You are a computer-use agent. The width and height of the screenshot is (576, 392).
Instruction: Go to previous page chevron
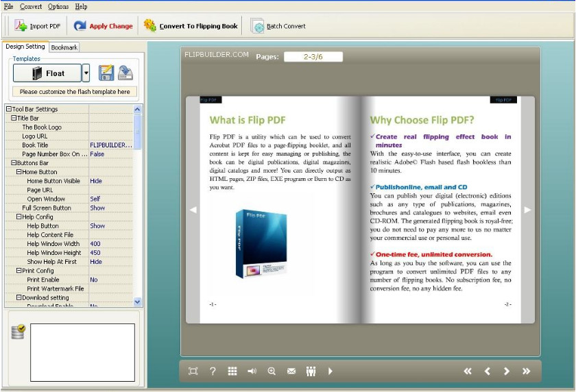(x=487, y=371)
